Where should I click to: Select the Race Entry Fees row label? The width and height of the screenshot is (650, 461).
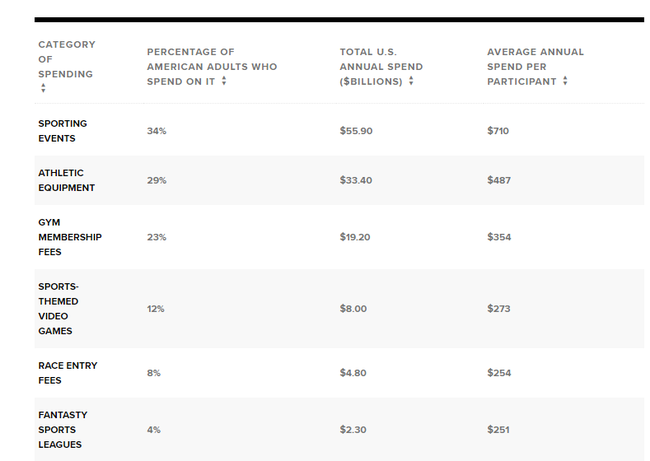(68, 373)
